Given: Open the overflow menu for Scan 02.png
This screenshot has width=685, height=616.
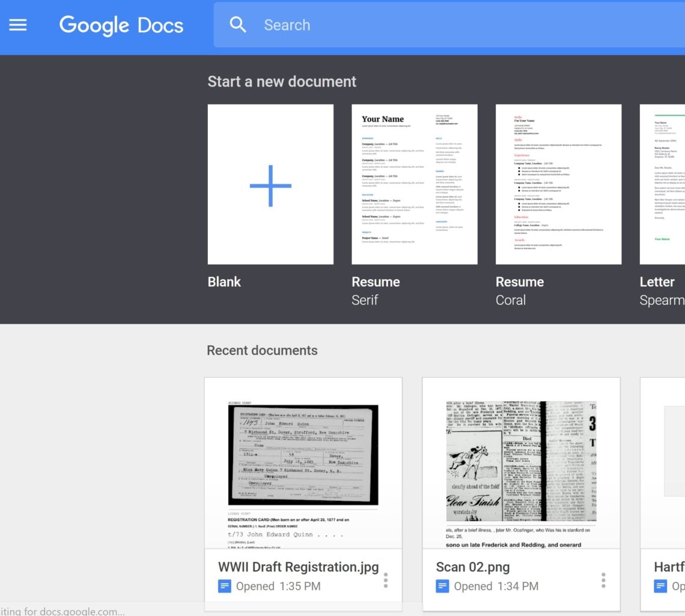Looking at the screenshot, I should point(603,580).
